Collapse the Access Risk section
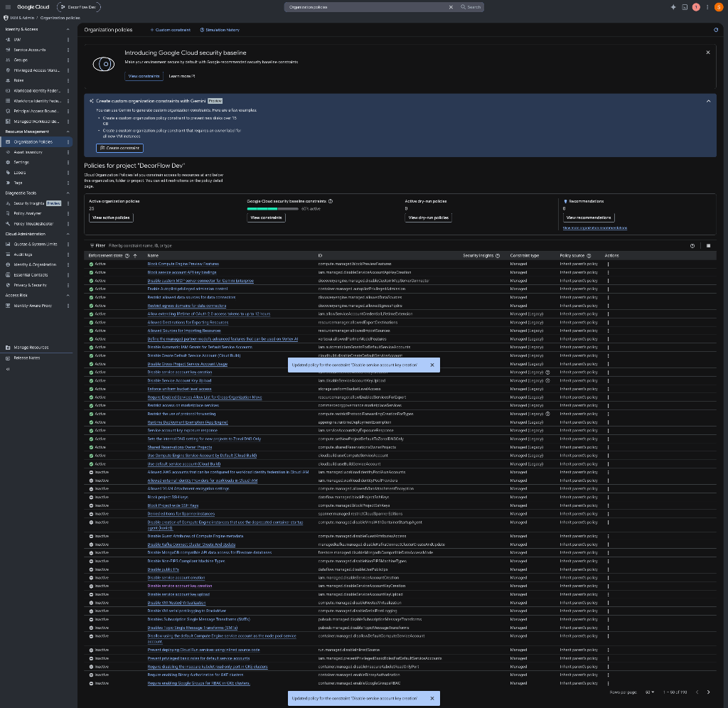Viewport: 728px width, 708px height. point(68,295)
